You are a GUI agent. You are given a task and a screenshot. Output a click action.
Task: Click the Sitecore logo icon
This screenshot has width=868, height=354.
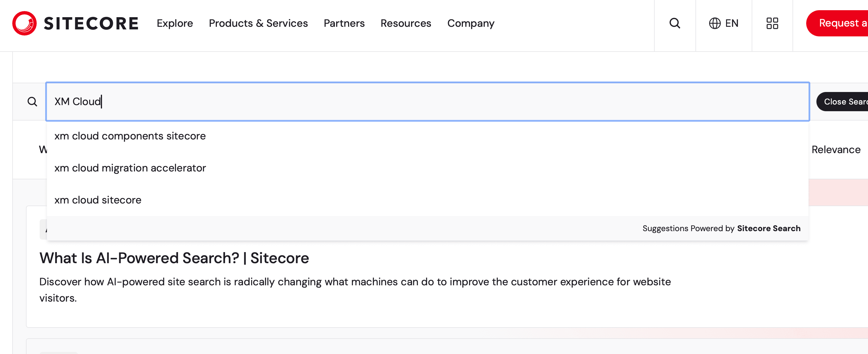24,23
